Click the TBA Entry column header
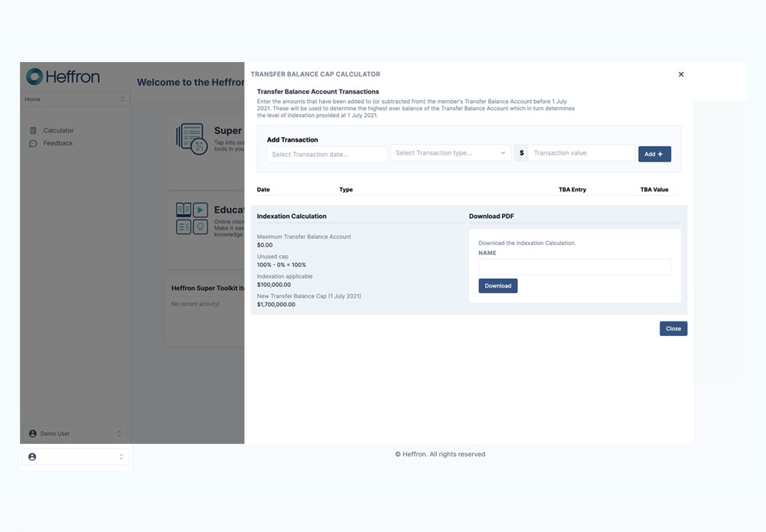Screen dimensions: 766x532 click(x=572, y=190)
